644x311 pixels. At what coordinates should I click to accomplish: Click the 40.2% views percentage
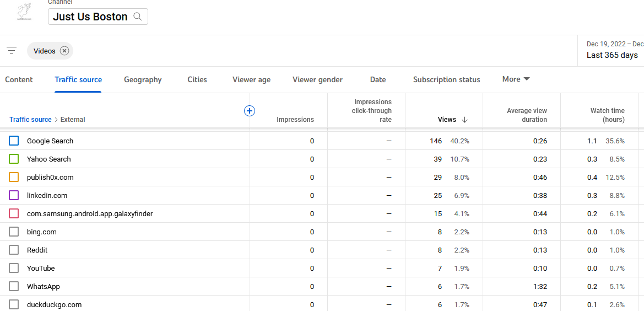click(x=459, y=141)
